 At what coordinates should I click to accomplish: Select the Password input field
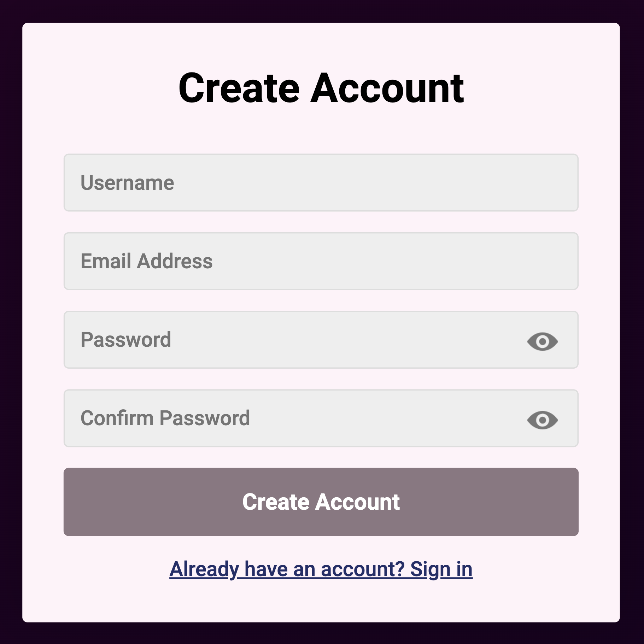pyautogui.click(x=321, y=340)
